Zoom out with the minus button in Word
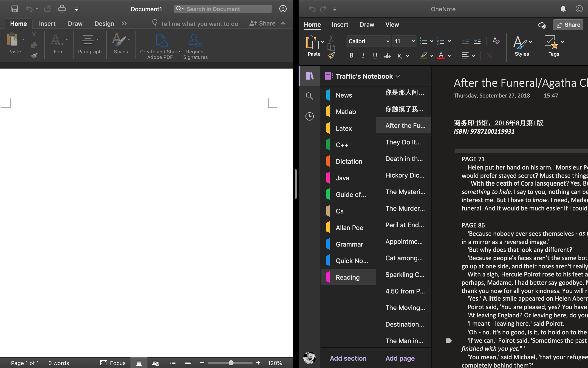This screenshot has height=368, width=588. (202, 363)
